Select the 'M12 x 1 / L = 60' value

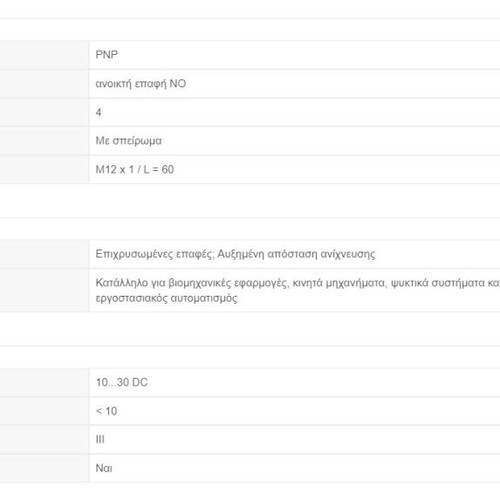pyautogui.click(x=135, y=169)
